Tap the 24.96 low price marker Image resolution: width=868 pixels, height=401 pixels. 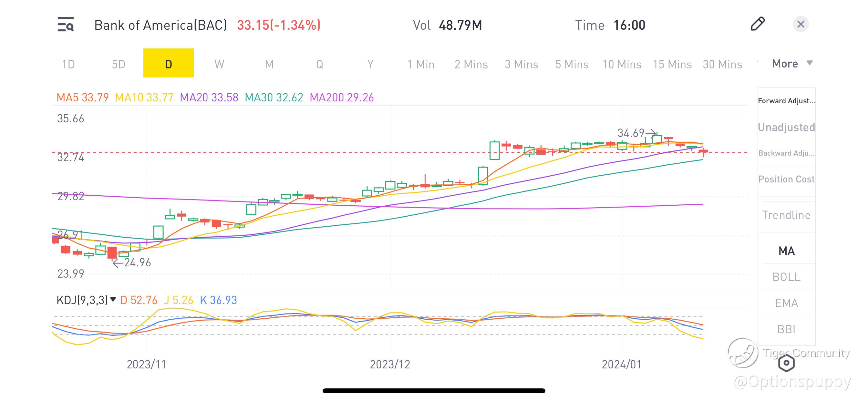(x=137, y=262)
